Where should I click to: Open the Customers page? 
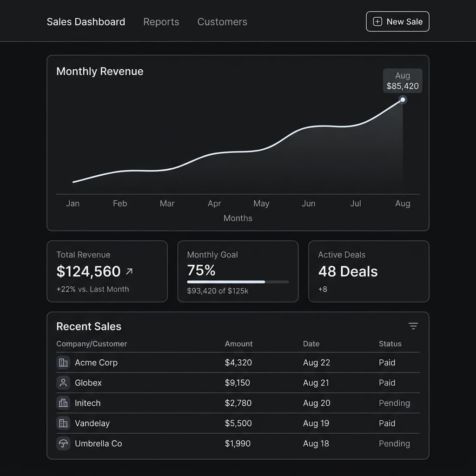coord(222,21)
